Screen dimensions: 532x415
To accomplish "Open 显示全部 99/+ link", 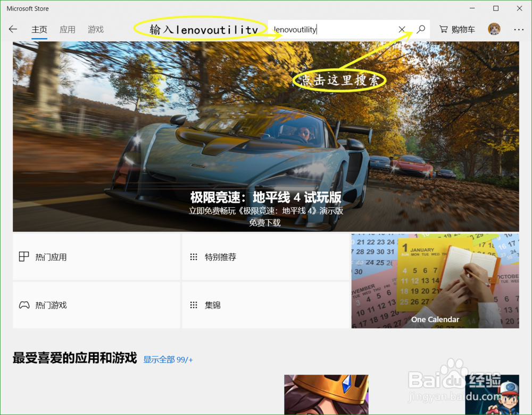I will tap(167, 359).
